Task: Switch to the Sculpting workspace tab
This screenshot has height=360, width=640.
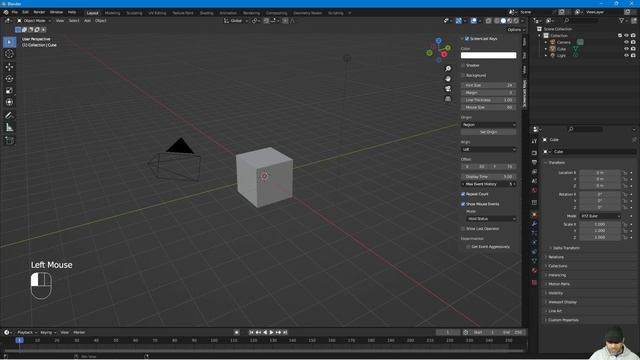Action: [x=134, y=13]
